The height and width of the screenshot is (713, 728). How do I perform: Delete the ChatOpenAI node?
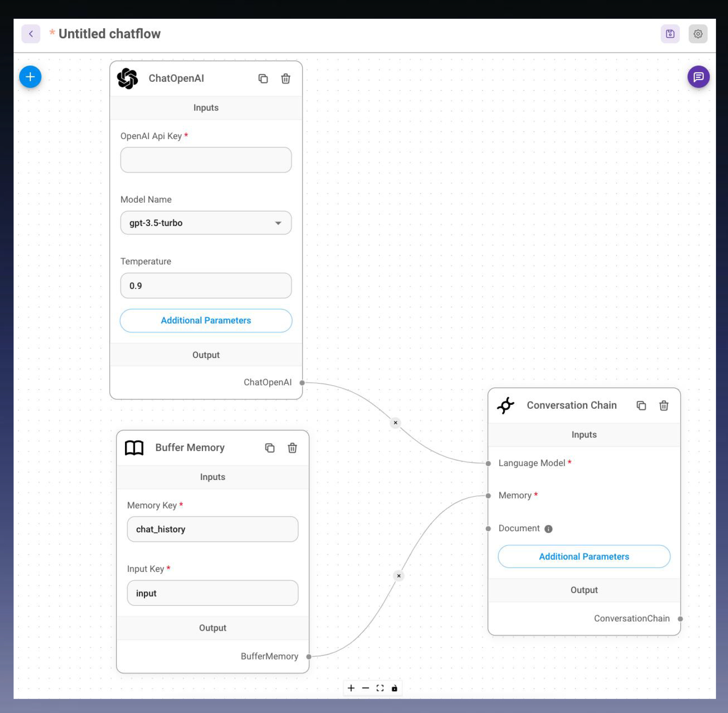point(286,79)
